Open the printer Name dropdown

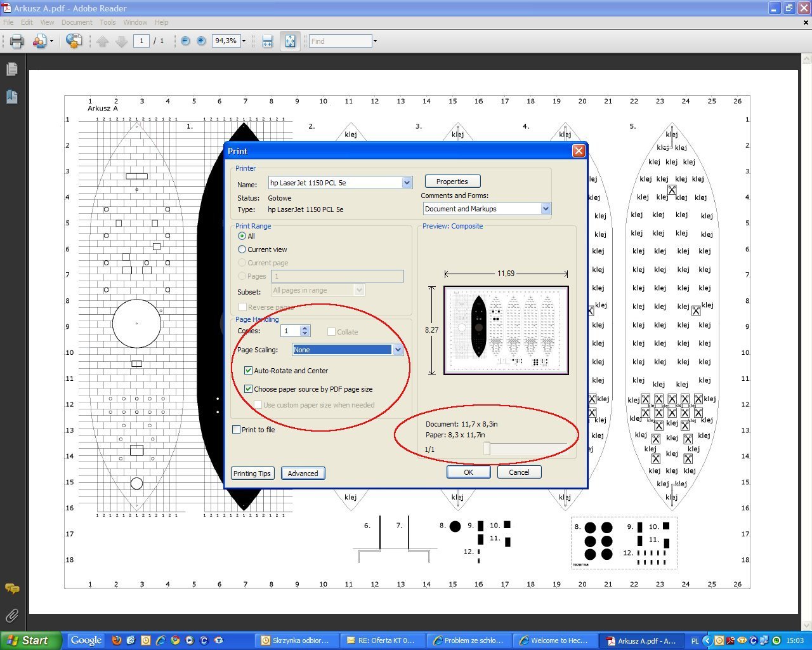[x=407, y=183]
